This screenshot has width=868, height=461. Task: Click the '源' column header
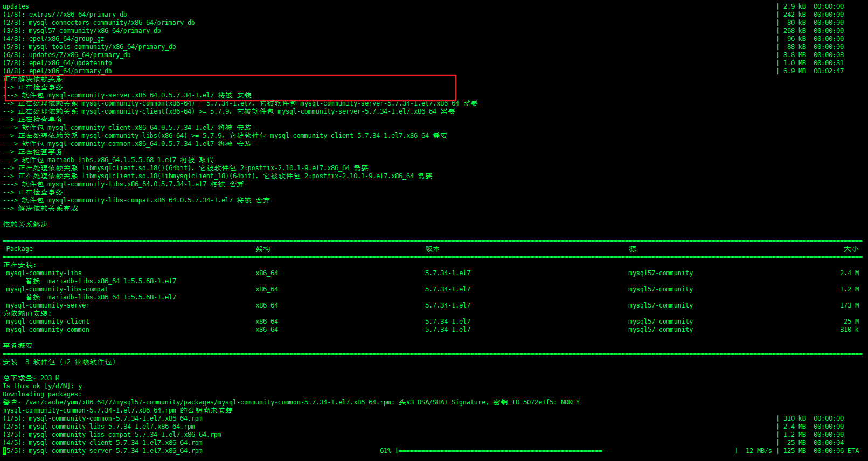[632, 249]
